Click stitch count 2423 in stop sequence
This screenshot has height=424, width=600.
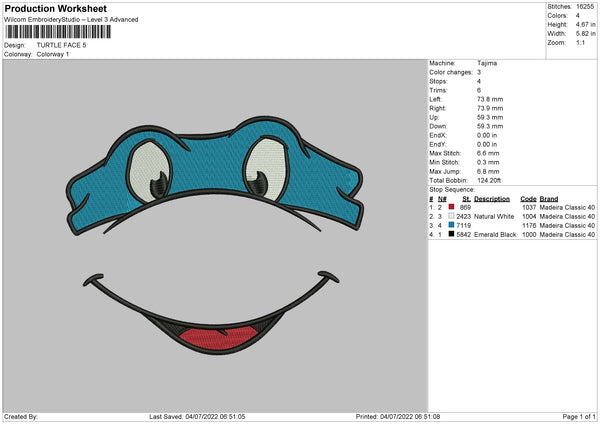pyautogui.click(x=463, y=217)
